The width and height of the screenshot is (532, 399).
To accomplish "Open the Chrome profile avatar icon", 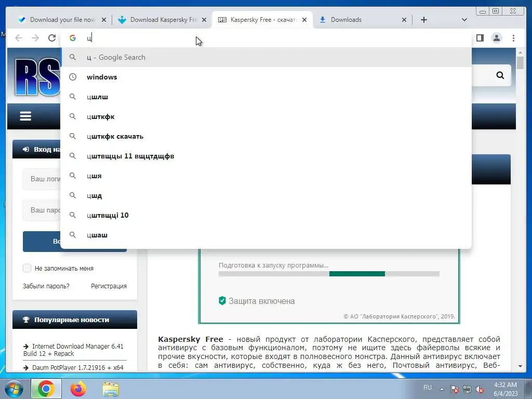I will pos(497,38).
